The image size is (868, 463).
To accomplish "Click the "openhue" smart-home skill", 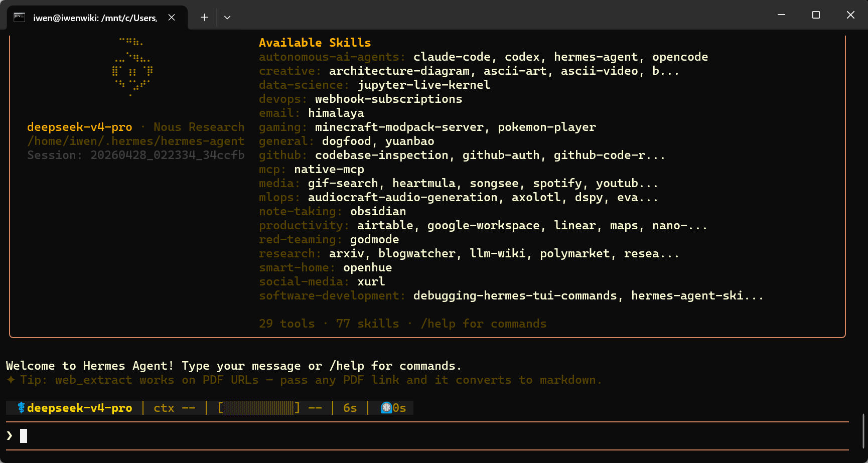I will click(368, 267).
